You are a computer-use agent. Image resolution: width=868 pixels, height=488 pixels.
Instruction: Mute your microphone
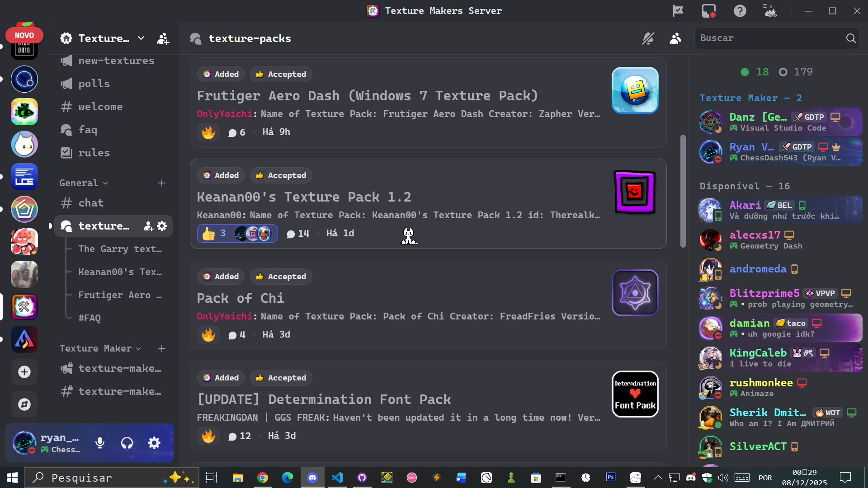99,443
